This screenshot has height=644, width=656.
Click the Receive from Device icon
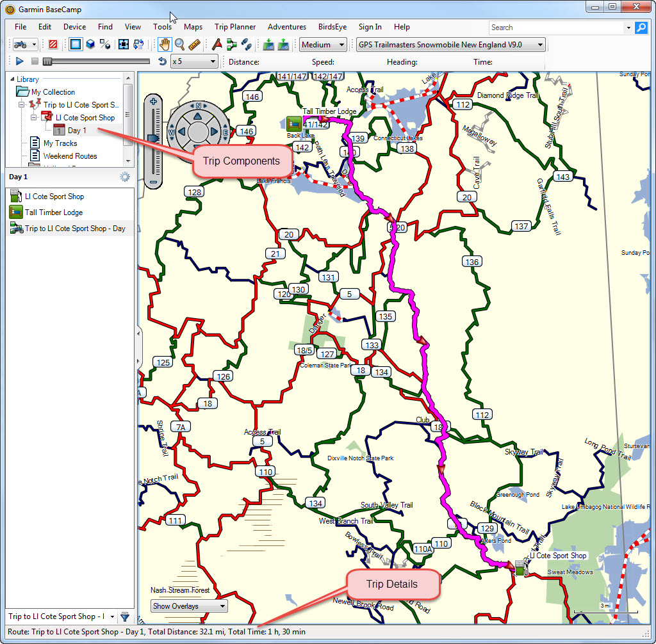pyautogui.click(x=283, y=44)
